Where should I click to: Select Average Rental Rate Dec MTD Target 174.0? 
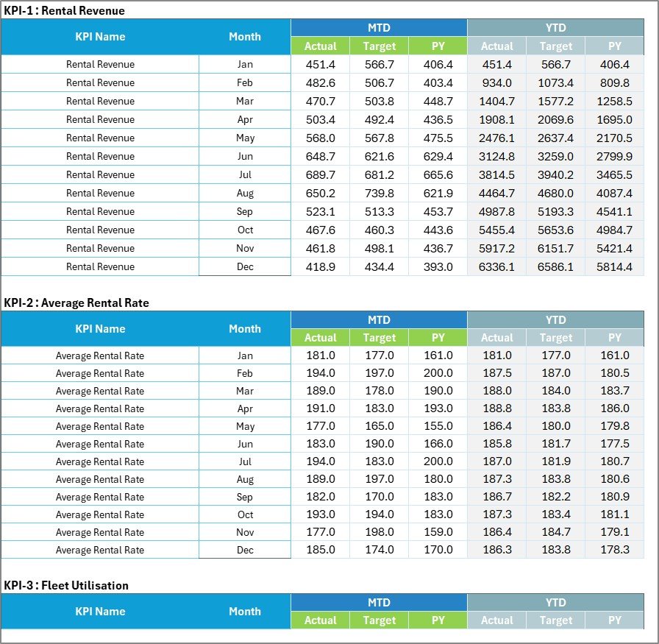pos(379,550)
